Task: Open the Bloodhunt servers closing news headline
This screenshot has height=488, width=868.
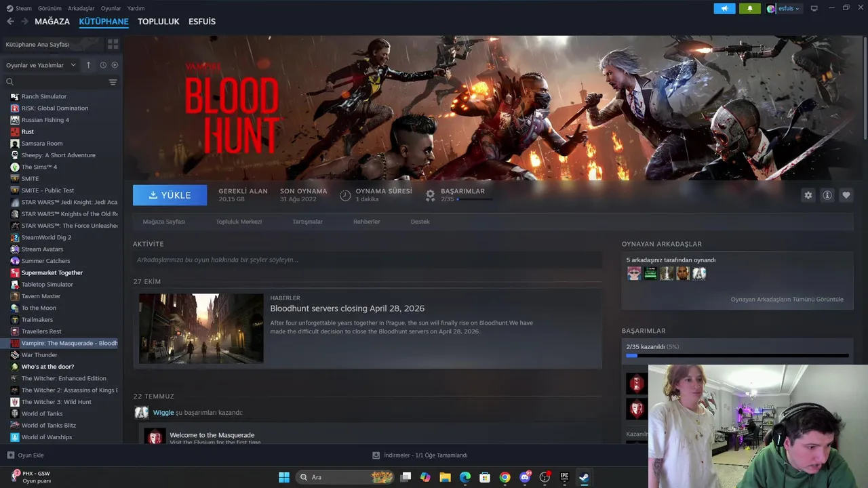Action: pyautogui.click(x=347, y=308)
